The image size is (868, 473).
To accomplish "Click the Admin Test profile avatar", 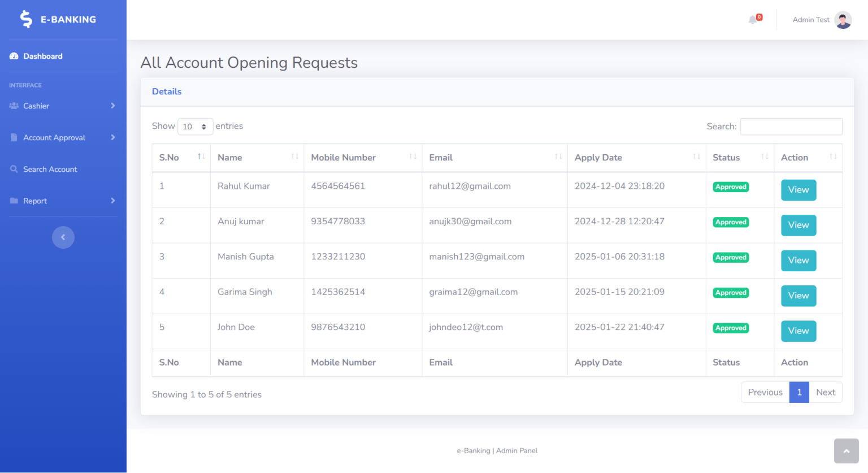I will [842, 20].
